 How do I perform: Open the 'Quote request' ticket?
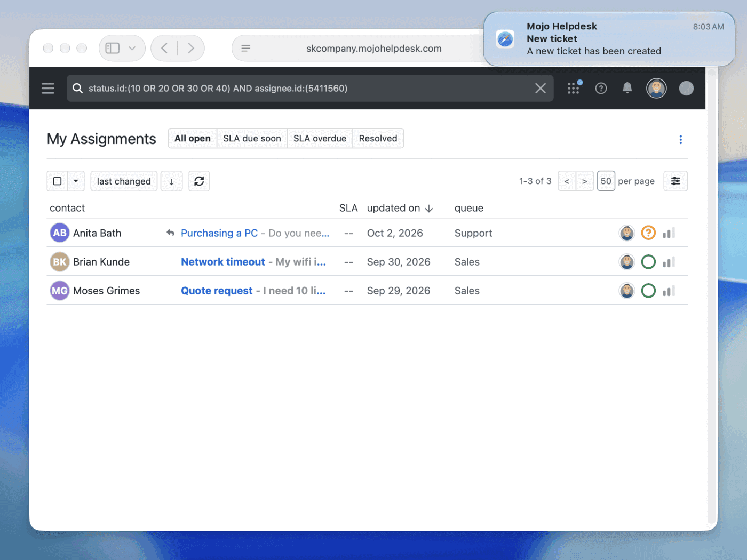click(x=217, y=291)
